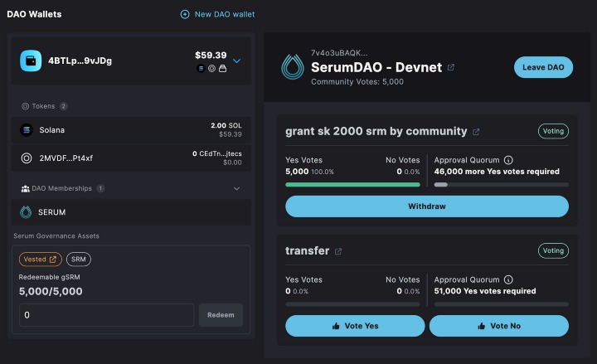Click the 'Community Votes: 5,000' text

tap(357, 82)
